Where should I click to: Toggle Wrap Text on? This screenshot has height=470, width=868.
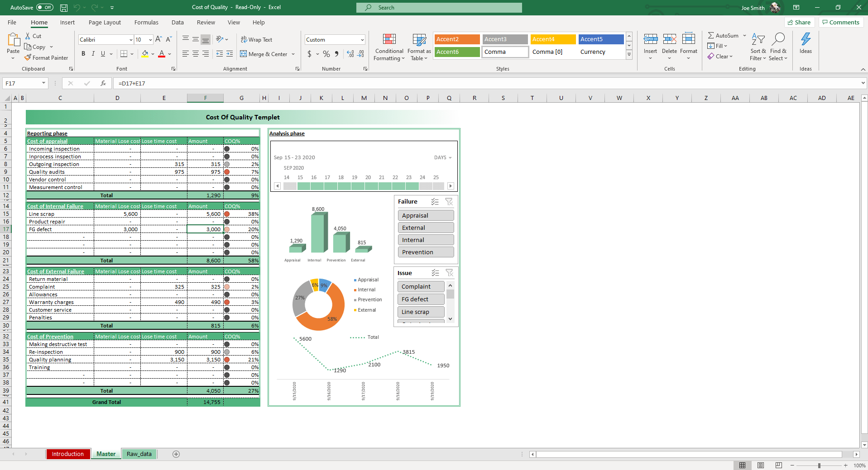(x=256, y=40)
